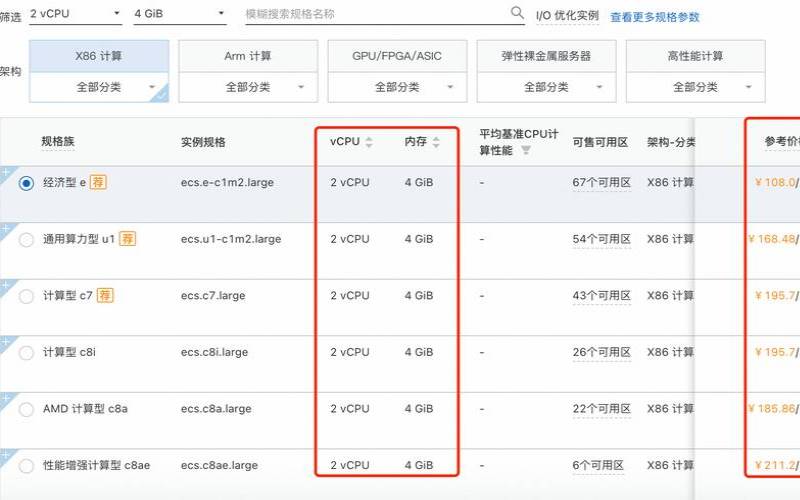Open the 2 vCPU filter dropdown

[75, 14]
